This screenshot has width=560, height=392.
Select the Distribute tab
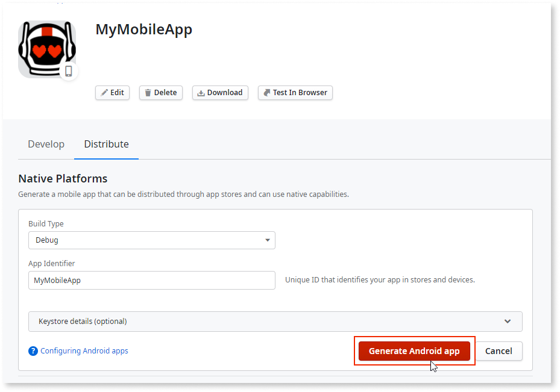tap(106, 144)
